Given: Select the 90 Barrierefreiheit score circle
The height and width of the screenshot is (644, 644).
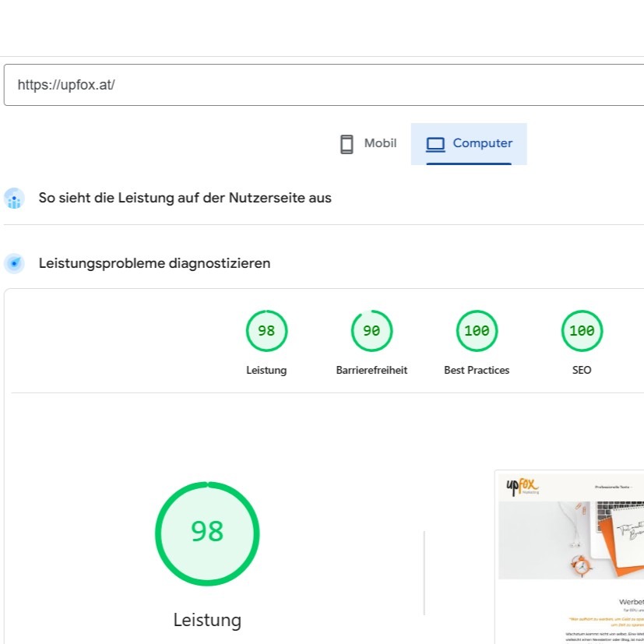Looking at the screenshot, I should pos(371,331).
